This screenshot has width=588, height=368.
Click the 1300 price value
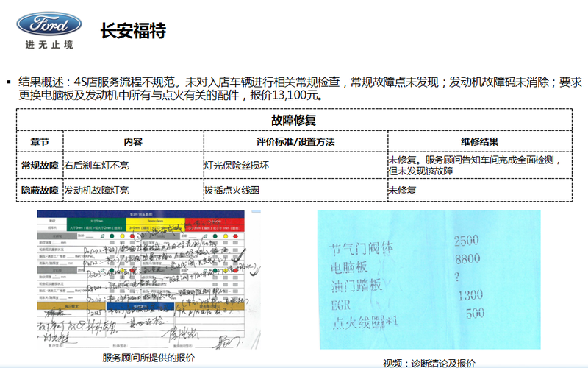tap(470, 295)
